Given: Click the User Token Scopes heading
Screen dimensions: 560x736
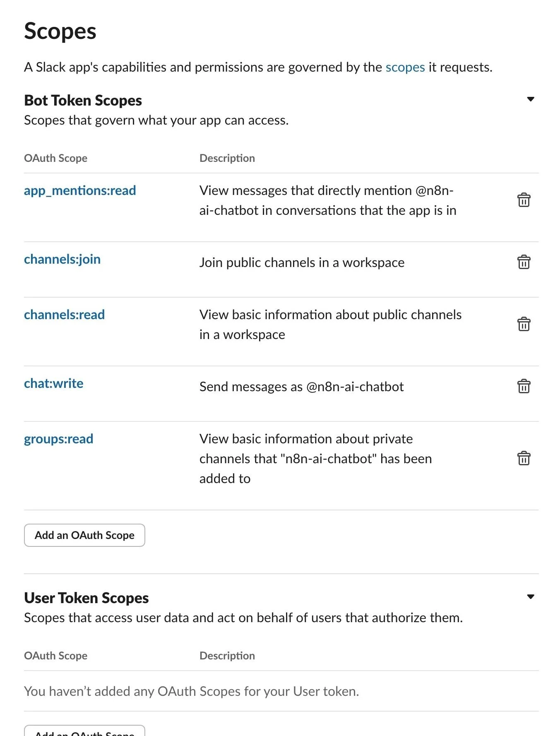Looking at the screenshot, I should click(x=86, y=598).
